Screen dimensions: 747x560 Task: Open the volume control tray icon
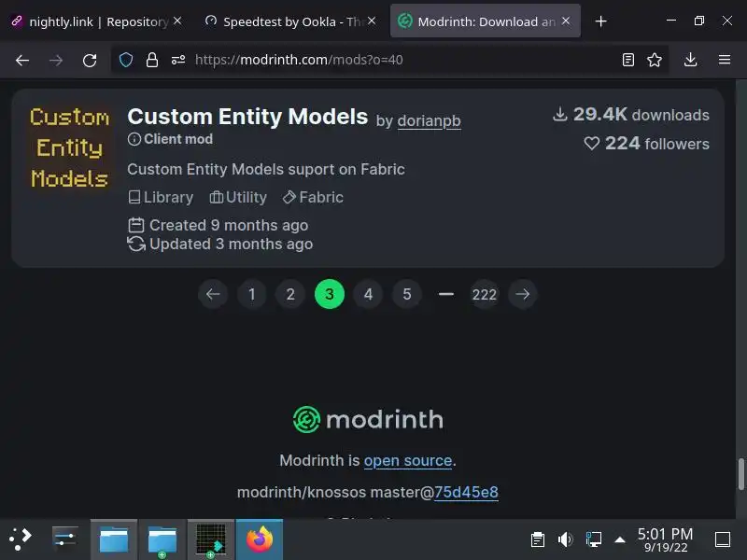coord(565,539)
